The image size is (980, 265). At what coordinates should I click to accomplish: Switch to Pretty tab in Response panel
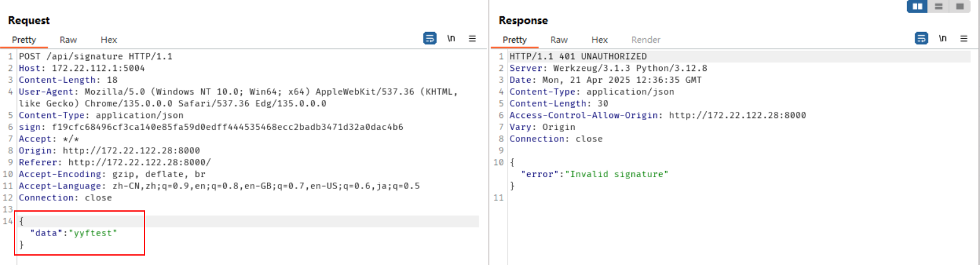(x=515, y=40)
